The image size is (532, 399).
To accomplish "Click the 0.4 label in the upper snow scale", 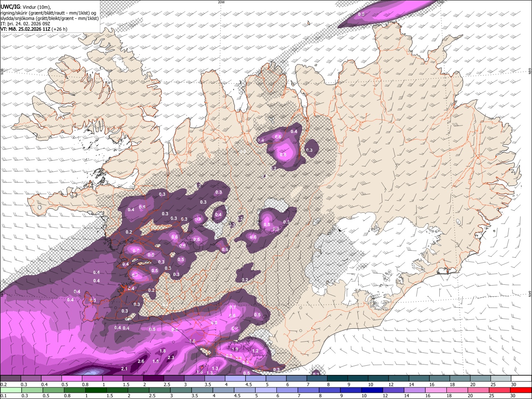I will 44,384.
